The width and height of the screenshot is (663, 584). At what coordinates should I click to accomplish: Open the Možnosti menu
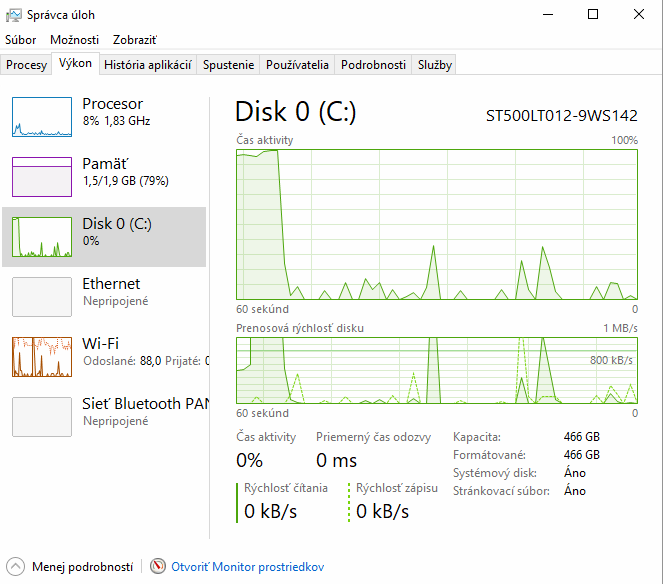tap(75, 40)
